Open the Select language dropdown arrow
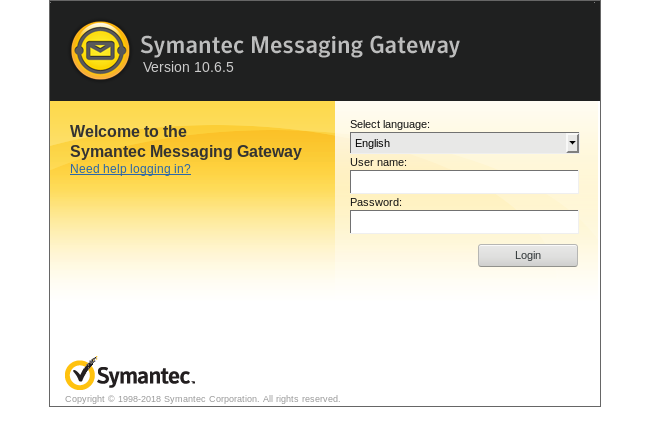646x431 pixels. point(572,143)
